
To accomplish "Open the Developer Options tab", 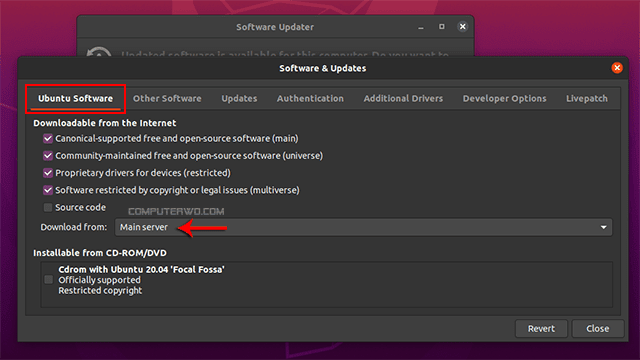I will [x=504, y=98].
